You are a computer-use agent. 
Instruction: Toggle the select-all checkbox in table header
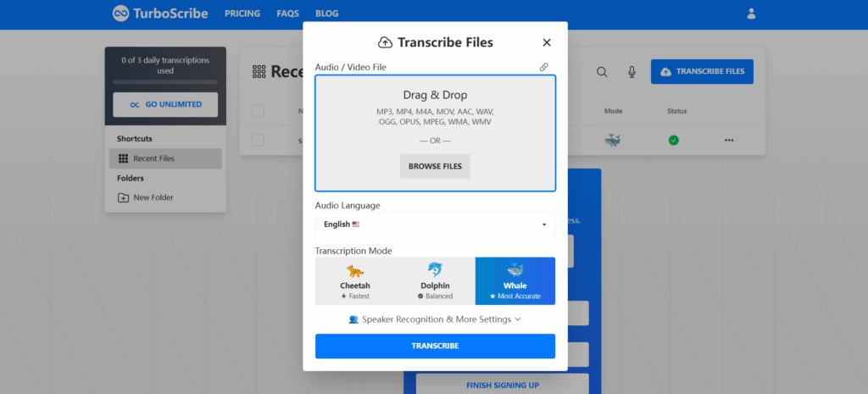[x=258, y=111]
